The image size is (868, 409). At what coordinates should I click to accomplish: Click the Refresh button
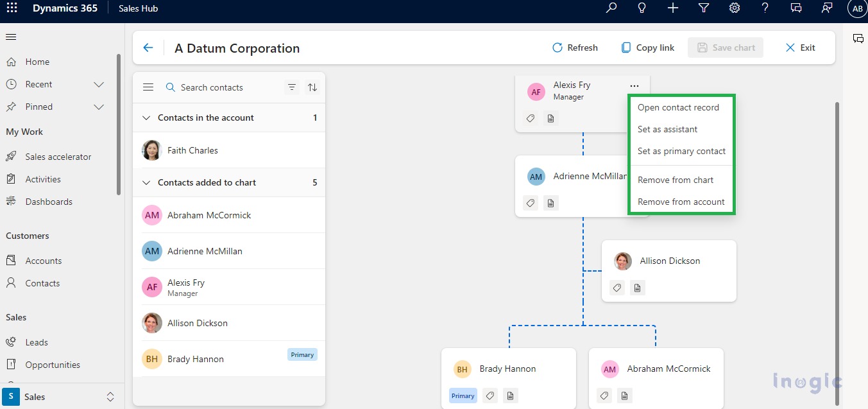[x=575, y=48]
